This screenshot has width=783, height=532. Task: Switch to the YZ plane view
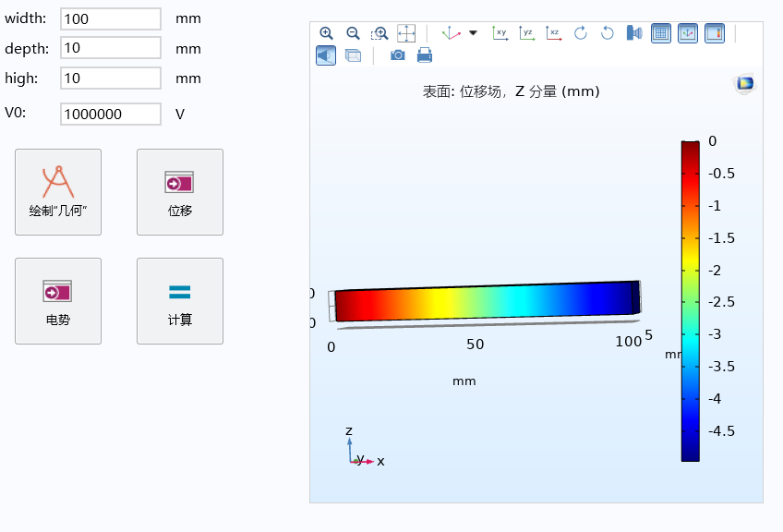(526, 33)
